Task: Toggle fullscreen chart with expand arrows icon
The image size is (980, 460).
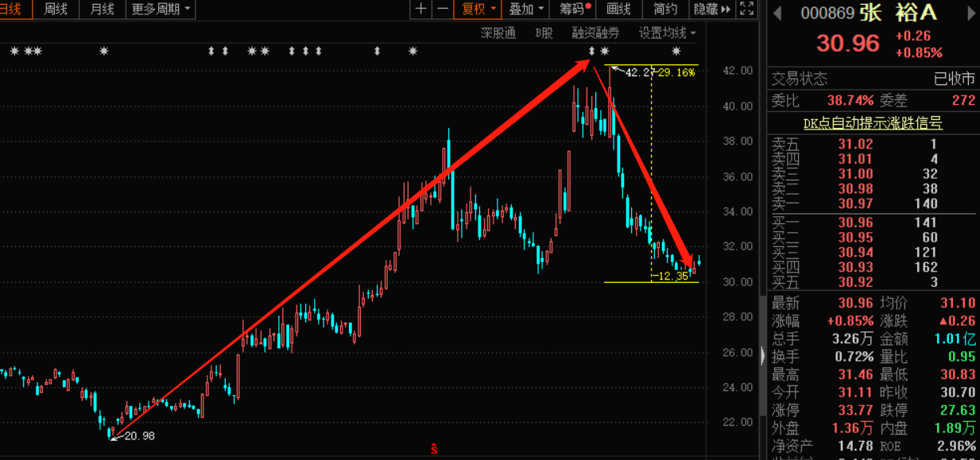Action: pyautogui.click(x=746, y=10)
